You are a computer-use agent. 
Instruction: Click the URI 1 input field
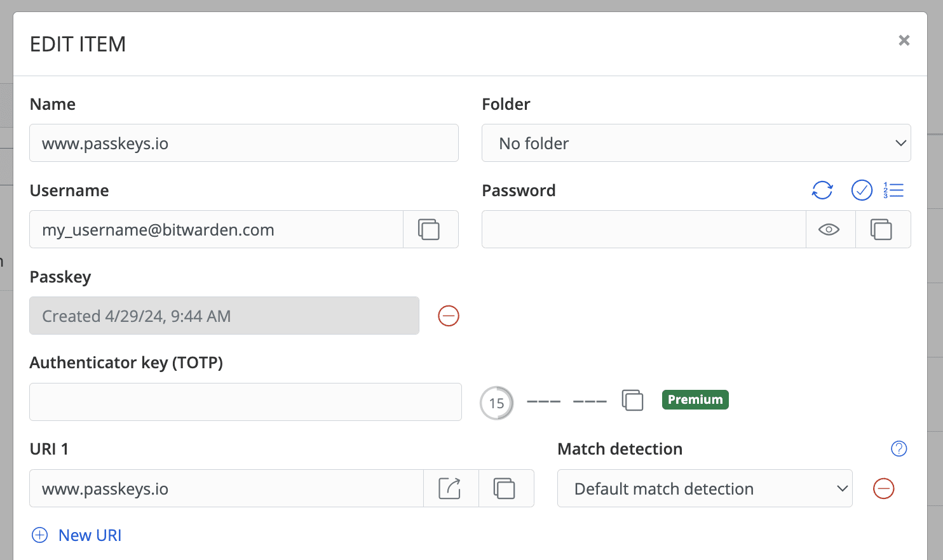[227, 488]
